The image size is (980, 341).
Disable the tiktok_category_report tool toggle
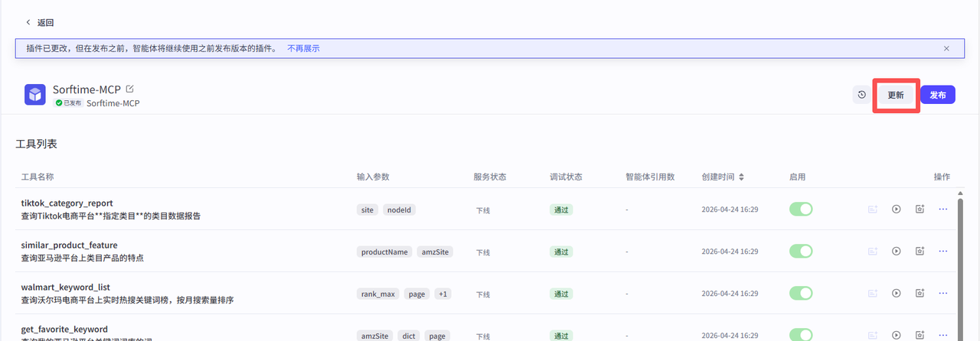801,209
